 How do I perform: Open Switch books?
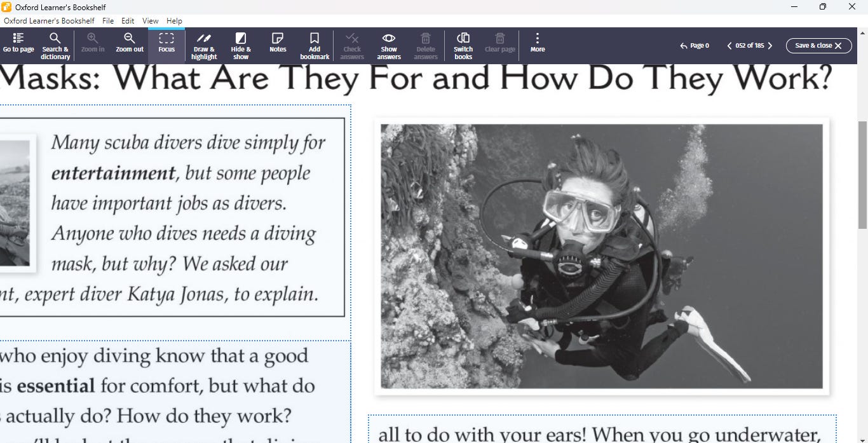[x=463, y=46]
